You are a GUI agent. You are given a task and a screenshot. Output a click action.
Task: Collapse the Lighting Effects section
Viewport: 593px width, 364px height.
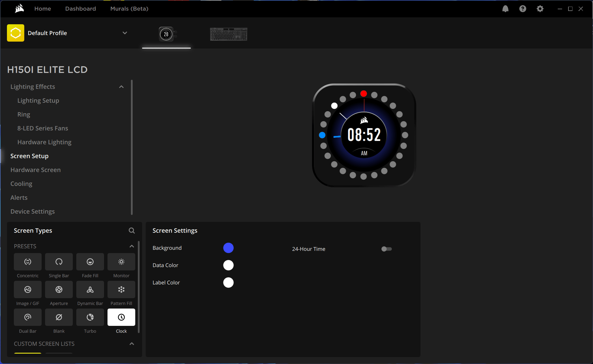121,87
